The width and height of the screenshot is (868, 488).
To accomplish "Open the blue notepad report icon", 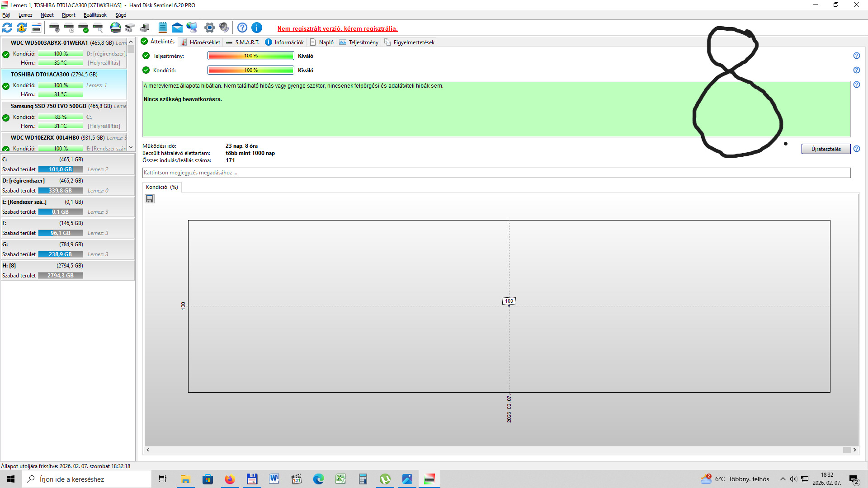I will tap(163, 28).
